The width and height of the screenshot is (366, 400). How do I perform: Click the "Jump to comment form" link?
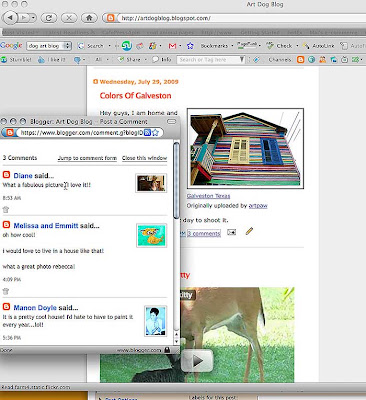(x=87, y=158)
